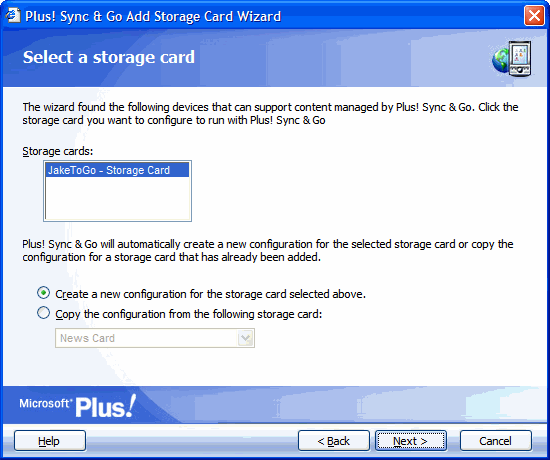The width and height of the screenshot is (550, 460).
Task: Open the News Card combo box
Action: pyautogui.click(x=155, y=338)
